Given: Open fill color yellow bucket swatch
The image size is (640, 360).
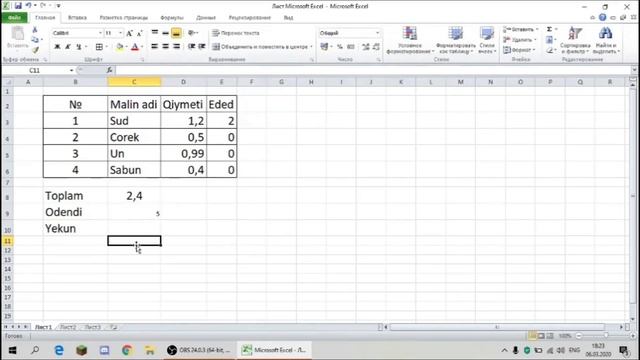Looking at the screenshot, I should pyautogui.click(x=120, y=47).
